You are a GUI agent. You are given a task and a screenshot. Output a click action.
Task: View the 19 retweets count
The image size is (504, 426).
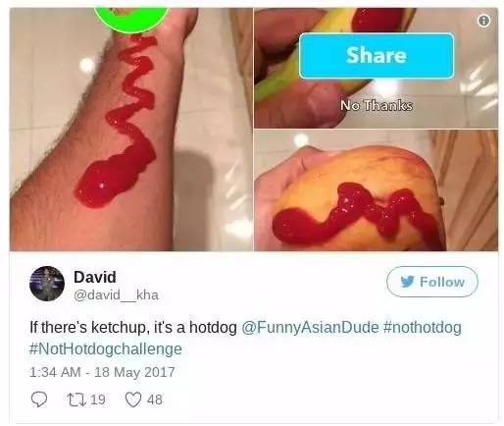[97, 399]
